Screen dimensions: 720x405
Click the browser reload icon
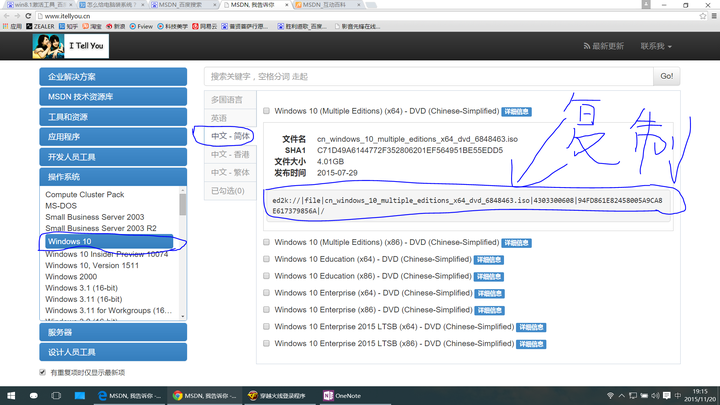coord(28,16)
